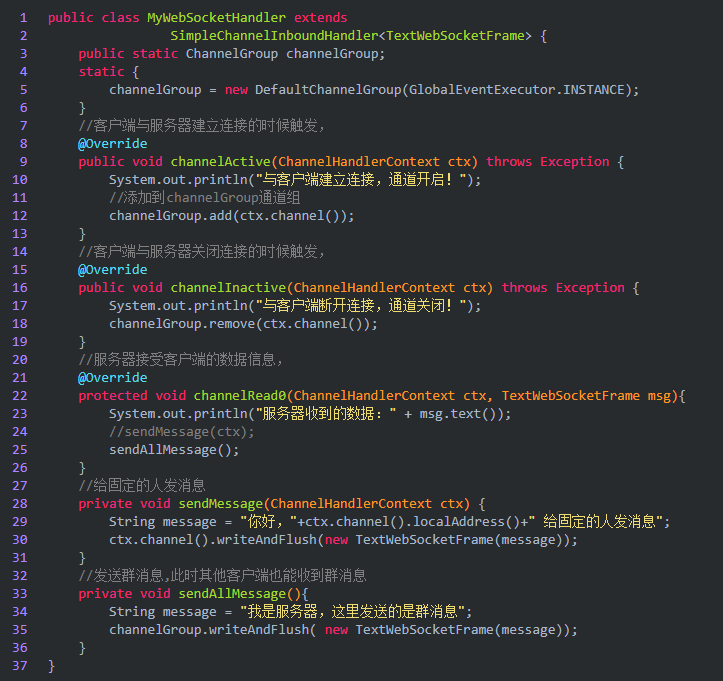Click the @Override annotation on line 8
This screenshot has width=723, height=681.
(x=113, y=144)
